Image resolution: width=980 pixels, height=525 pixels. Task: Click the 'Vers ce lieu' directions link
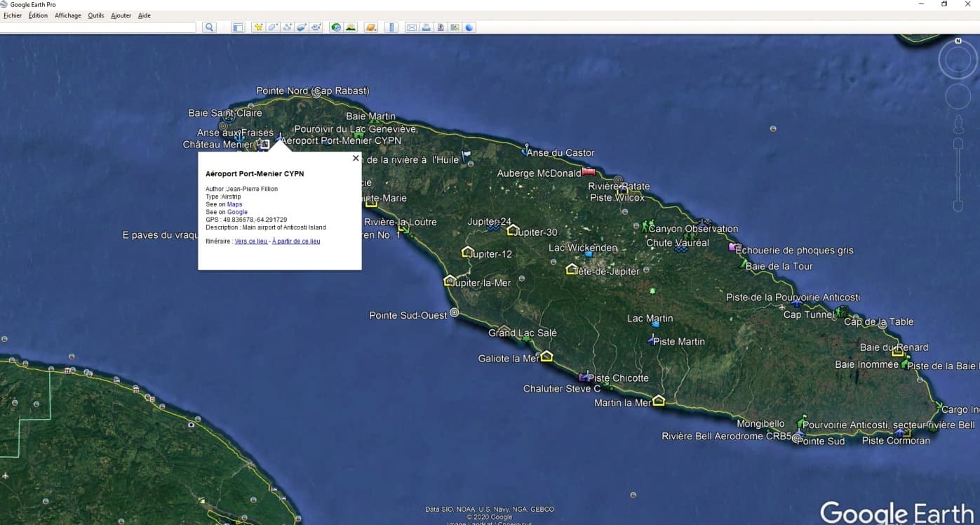tap(250, 241)
